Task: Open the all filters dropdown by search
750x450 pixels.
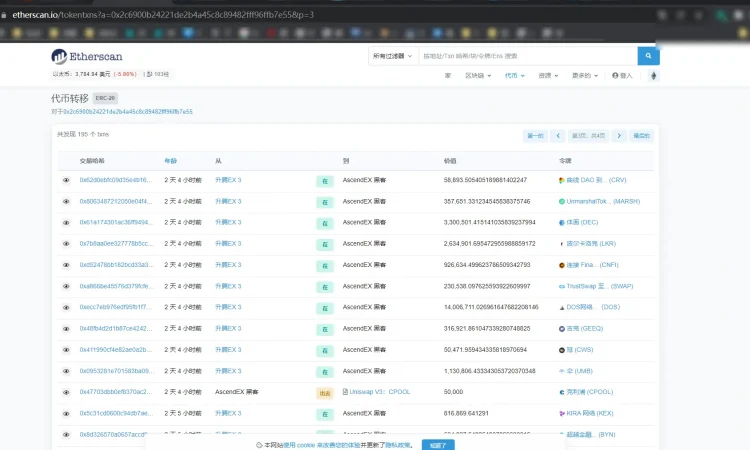Action: point(393,56)
